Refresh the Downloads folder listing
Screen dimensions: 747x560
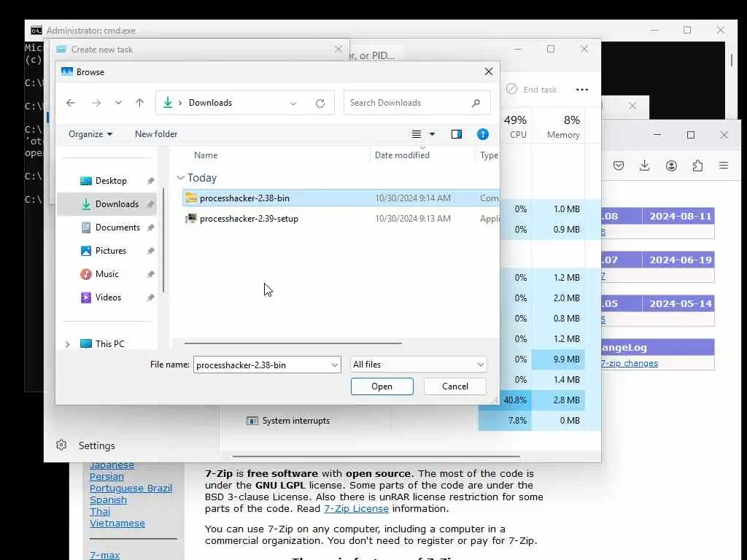[320, 104]
